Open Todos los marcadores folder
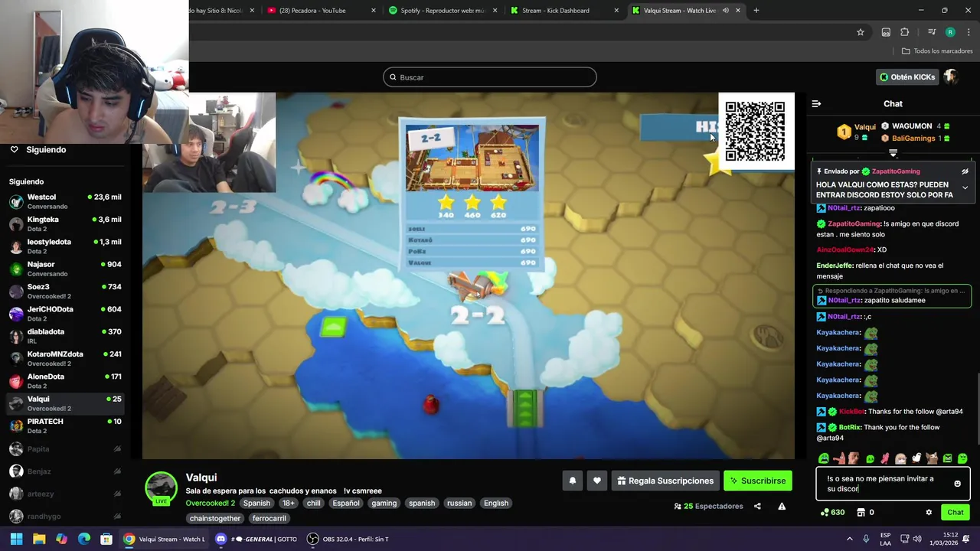The height and width of the screenshot is (551, 980). pos(937,51)
